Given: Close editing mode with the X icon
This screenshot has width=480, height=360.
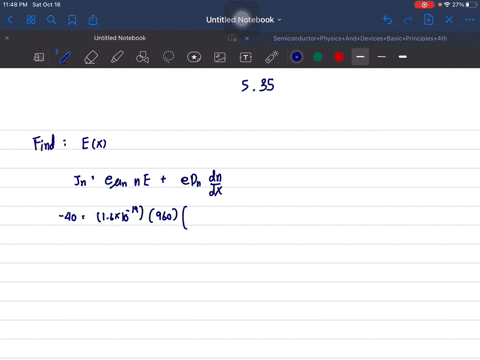Looking at the screenshot, I should [x=449, y=20].
